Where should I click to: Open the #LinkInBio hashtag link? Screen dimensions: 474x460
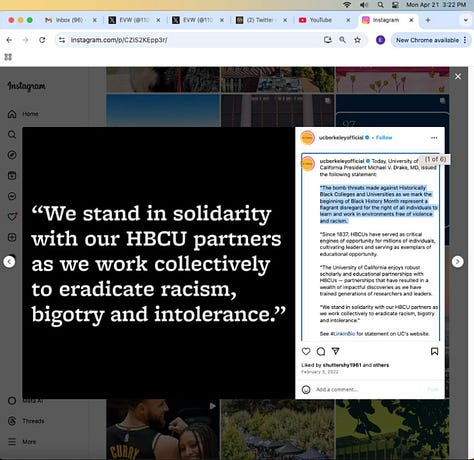pyautogui.click(x=342, y=334)
